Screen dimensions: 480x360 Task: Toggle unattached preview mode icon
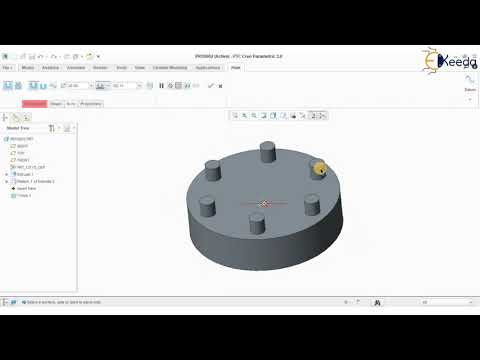click(x=187, y=86)
